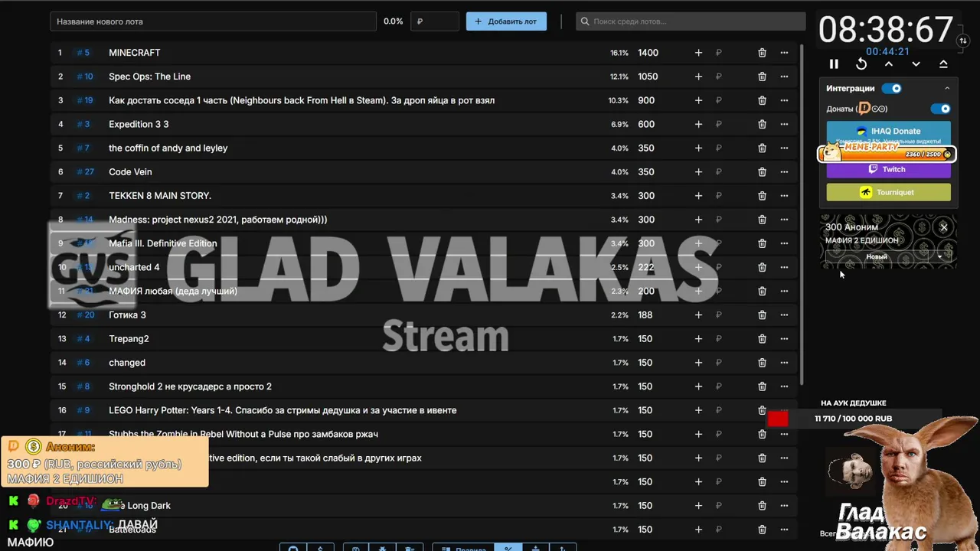
Task: Add amount to Trepang2 lot
Action: point(698,339)
